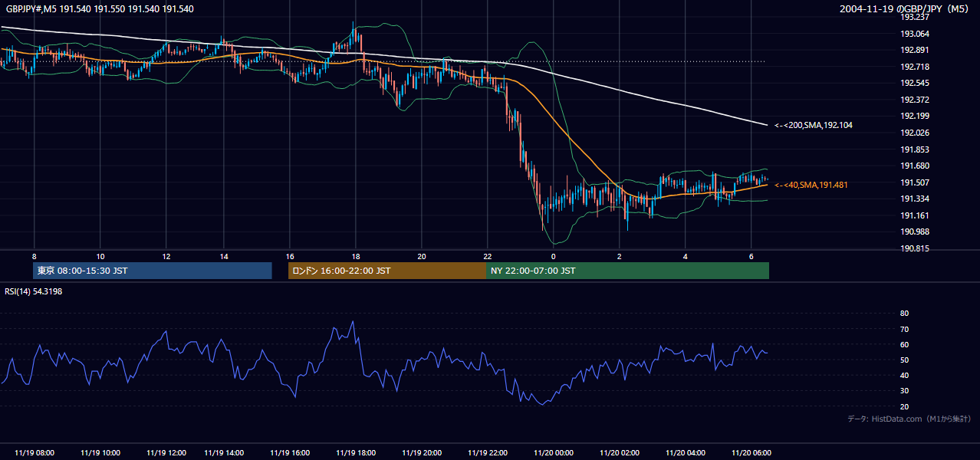Click the 40 SMA label reading 191.481
Viewport: 980px width, 460px height.
tap(811, 185)
